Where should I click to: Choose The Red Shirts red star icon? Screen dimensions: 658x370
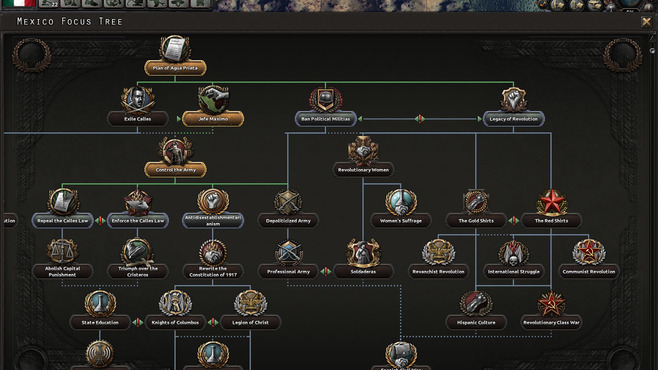[551, 202]
